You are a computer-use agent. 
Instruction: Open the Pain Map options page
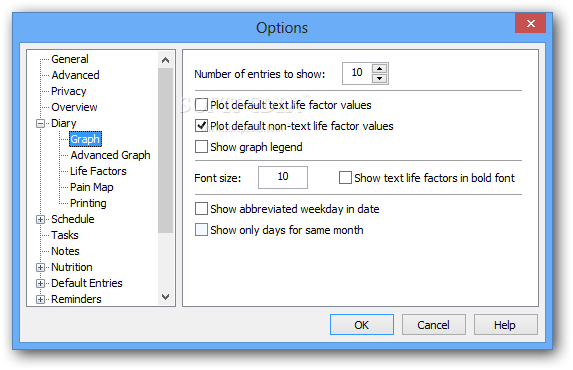[92, 187]
